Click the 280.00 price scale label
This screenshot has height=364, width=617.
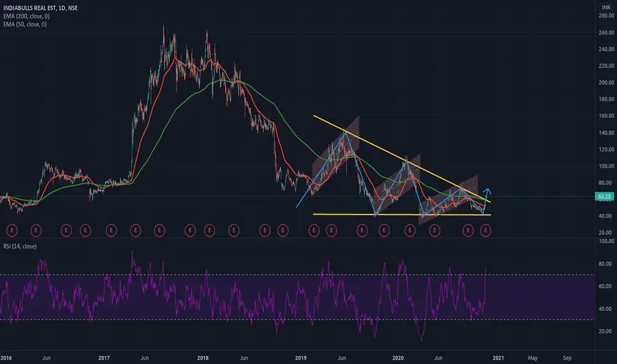(606, 16)
